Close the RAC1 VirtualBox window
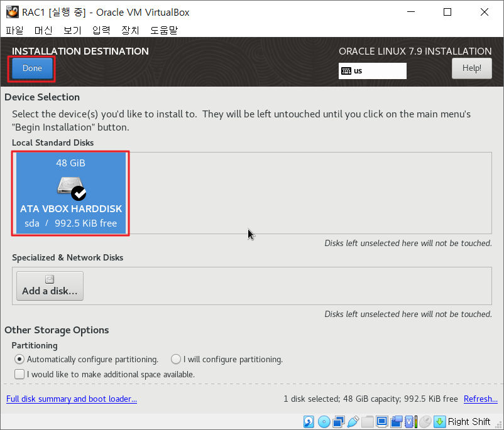Screen dimensions: 504x430 pyautogui.click(x=485, y=12)
